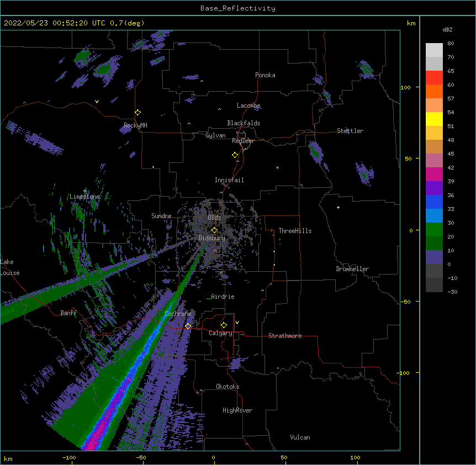Viewport: 476px width, 465px height.
Task: Click the Lake Louise label
Action: click(x=10, y=267)
